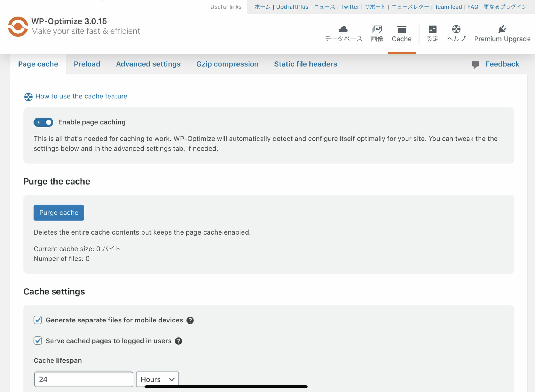Click the Cache lifespan label
Screen dimensions: 535x392
58,360
